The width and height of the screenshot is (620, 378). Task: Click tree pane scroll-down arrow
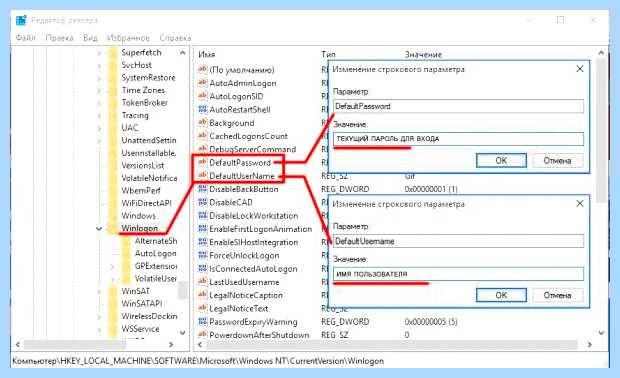point(182,333)
